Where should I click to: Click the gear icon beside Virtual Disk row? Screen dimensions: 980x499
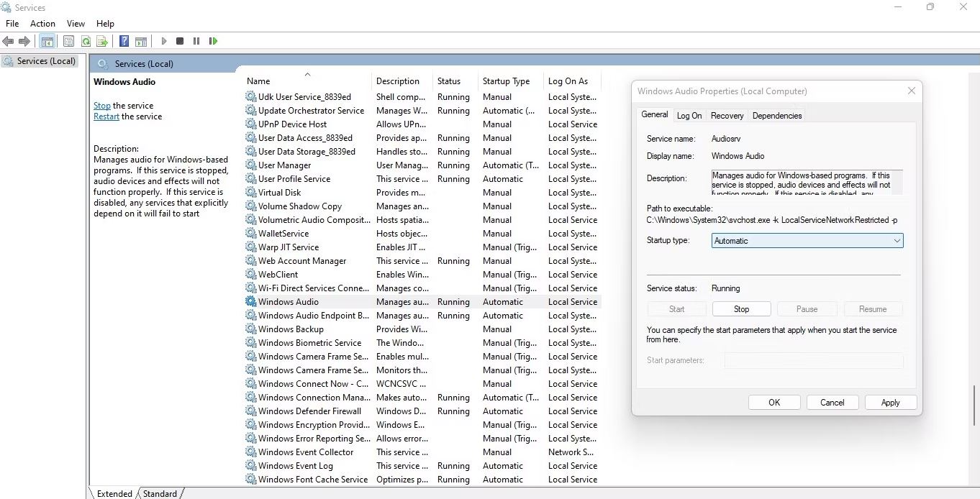pos(250,193)
